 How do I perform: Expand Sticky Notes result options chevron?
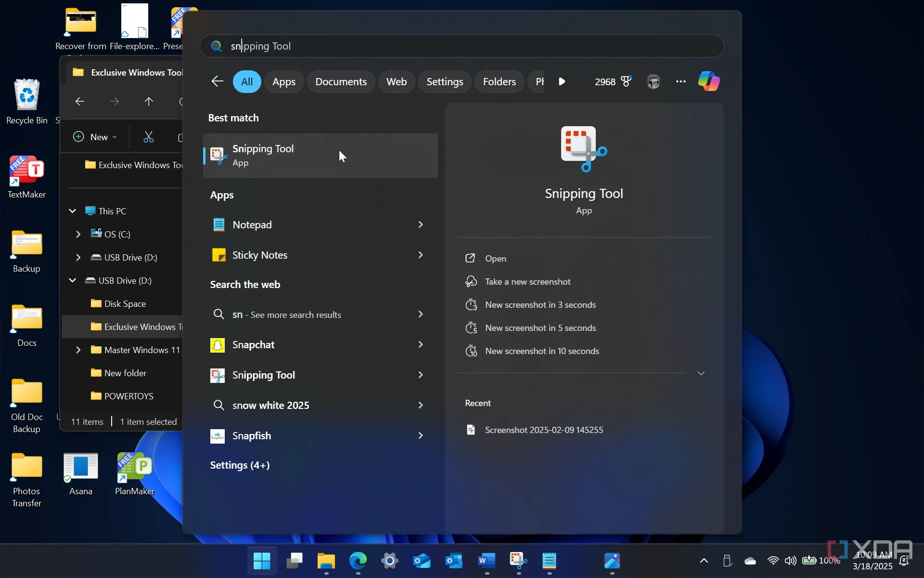421,255
